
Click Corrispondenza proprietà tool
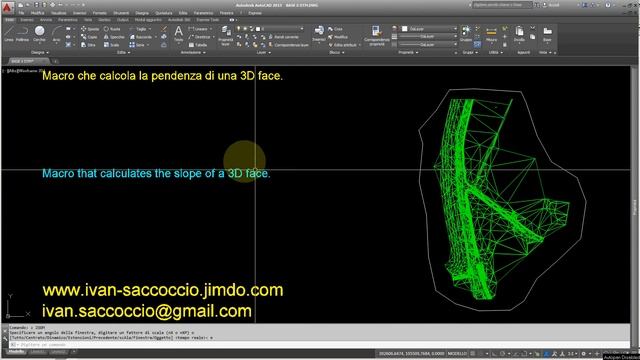pos(376,36)
